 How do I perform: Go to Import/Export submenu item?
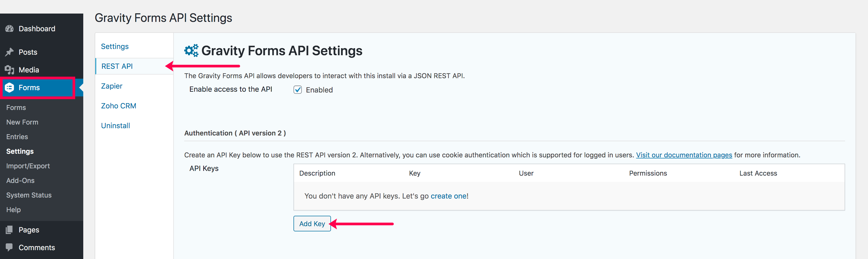[x=28, y=166]
